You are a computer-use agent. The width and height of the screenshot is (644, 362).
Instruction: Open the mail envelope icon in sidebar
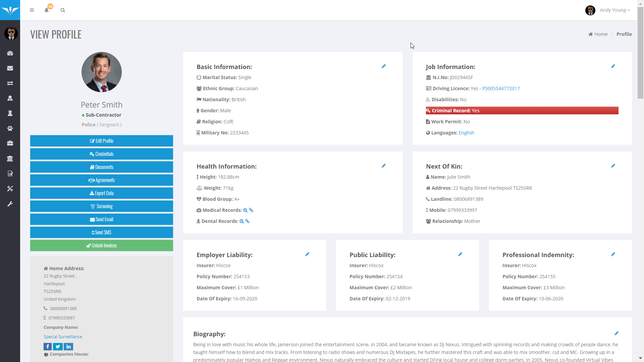[10, 68]
